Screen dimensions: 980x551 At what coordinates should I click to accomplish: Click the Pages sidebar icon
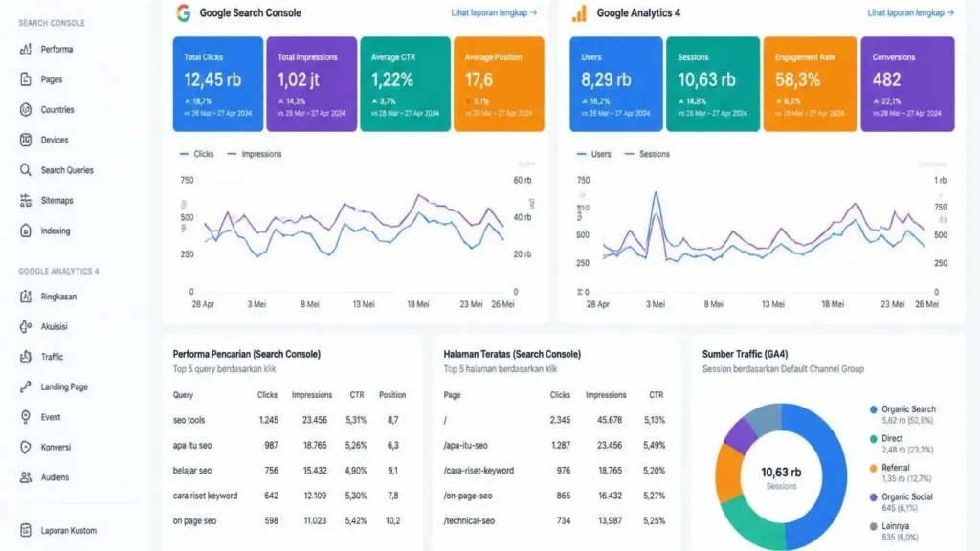click(x=26, y=79)
